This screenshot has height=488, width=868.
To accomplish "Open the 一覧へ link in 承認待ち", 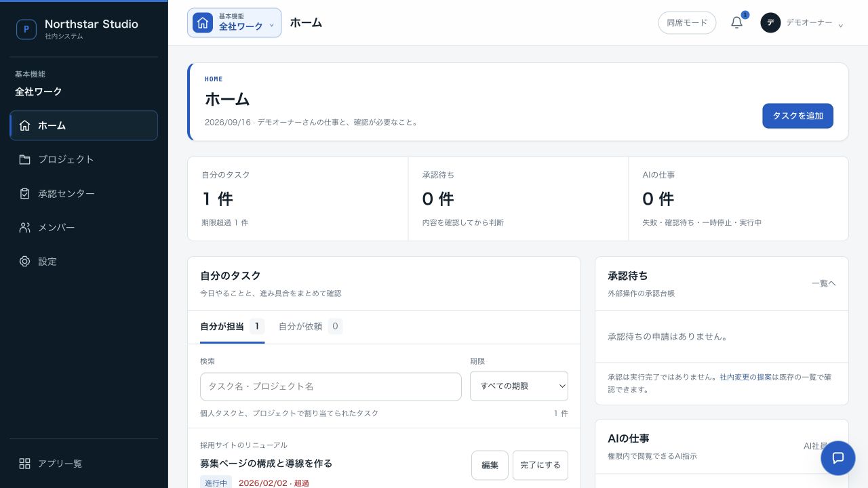I will [x=824, y=283].
